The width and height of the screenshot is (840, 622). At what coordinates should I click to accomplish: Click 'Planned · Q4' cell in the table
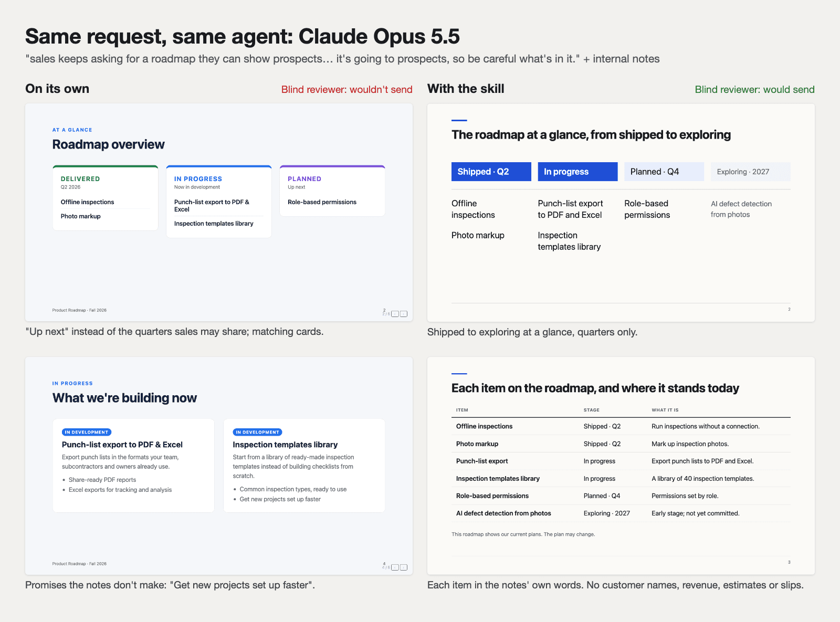(x=602, y=496)
